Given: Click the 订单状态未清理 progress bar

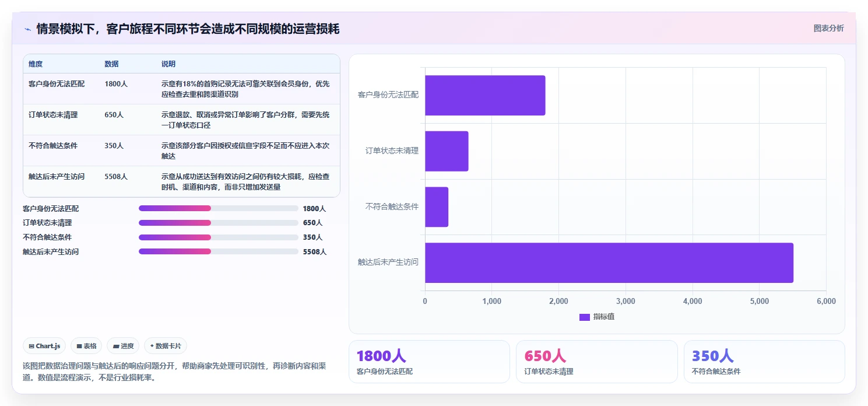Looking at the screenshot, I should click(219, 223).
